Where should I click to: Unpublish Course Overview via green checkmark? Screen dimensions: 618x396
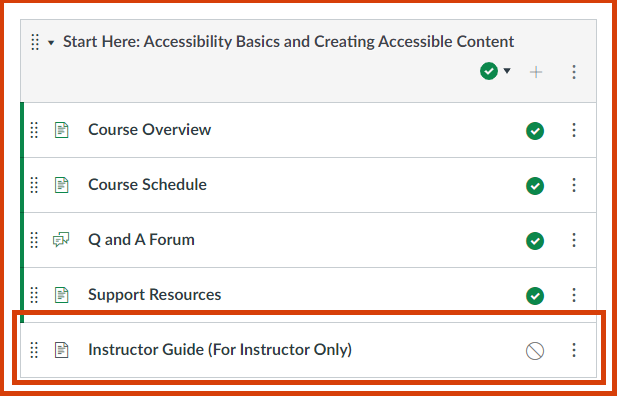pos(535,131)
